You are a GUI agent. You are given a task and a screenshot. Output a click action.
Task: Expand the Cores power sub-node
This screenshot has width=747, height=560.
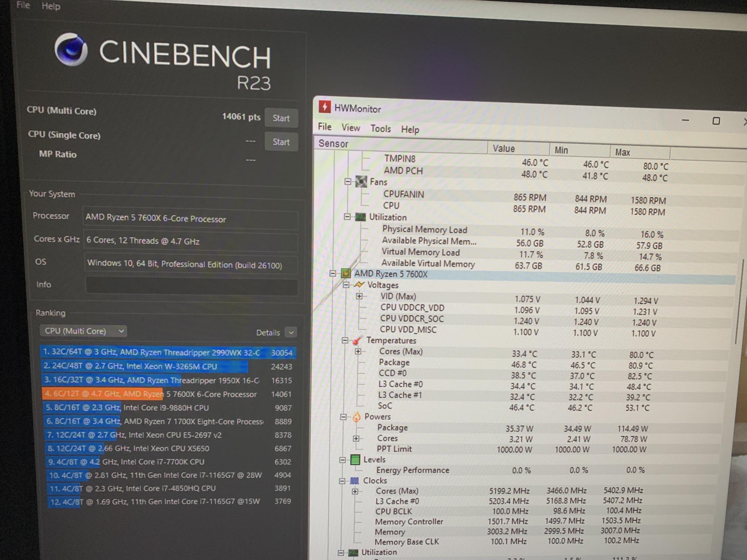[x=356, y=438]
